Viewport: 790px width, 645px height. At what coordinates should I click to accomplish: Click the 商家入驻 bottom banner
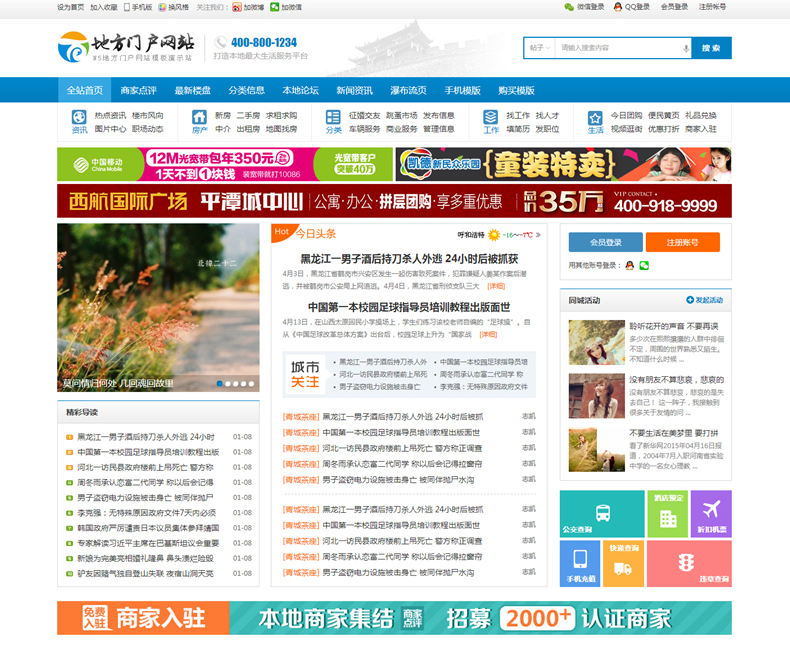394,618
